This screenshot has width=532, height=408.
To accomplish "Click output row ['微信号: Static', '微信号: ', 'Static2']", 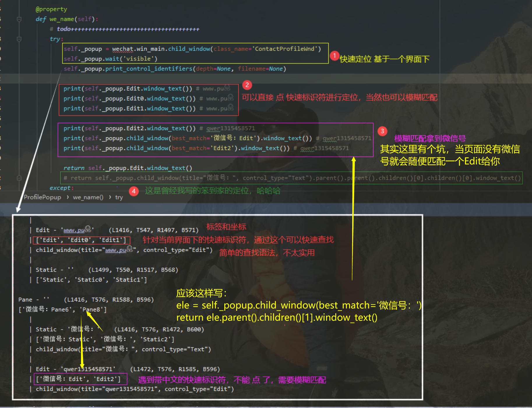I will (105, 339).
